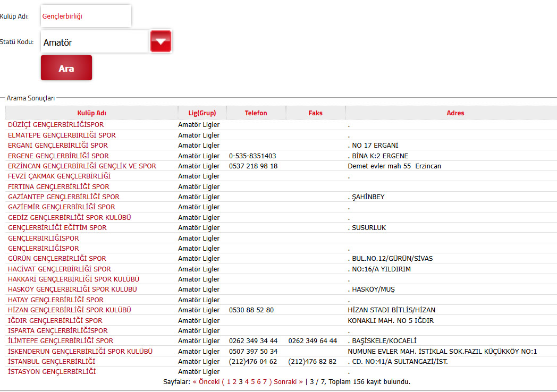Open ISPARTA GENÇLERBİRLİĞİSPOR link
557x392 pixels.
point(57,330)
